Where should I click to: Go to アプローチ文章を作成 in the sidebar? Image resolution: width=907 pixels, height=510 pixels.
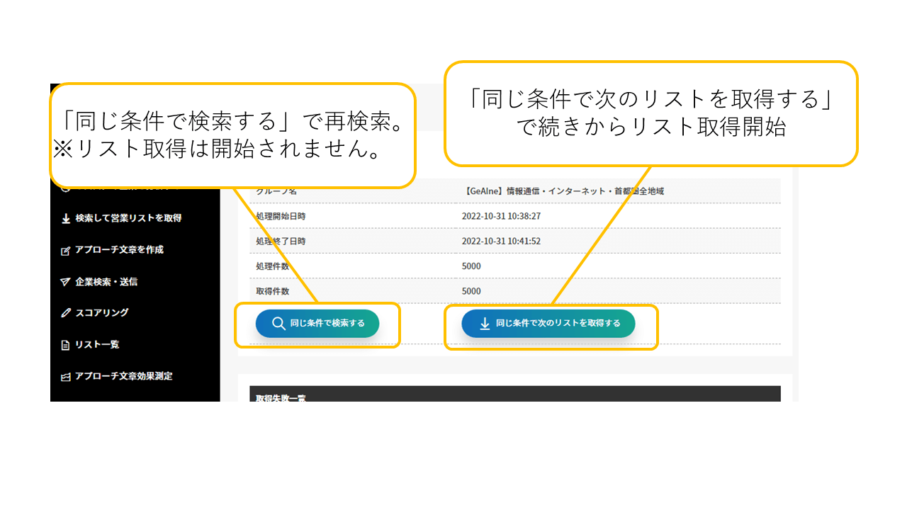point(119,250)
